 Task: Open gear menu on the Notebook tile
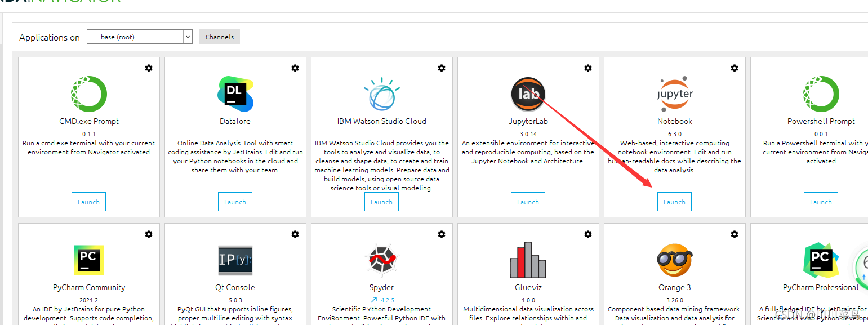click(735, 68)
